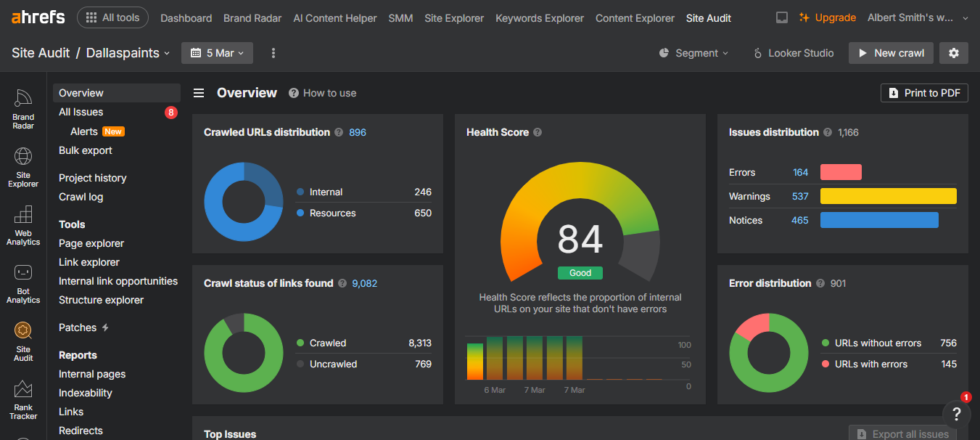Open Alerts in side menu
Screen dimensions: 980x440
point(84,131)
